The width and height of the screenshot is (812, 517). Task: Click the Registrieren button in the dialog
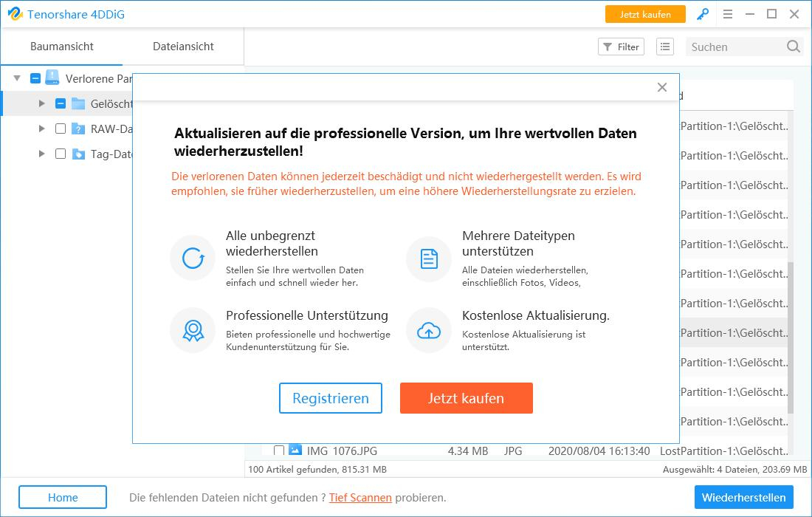tap(331, 398)
